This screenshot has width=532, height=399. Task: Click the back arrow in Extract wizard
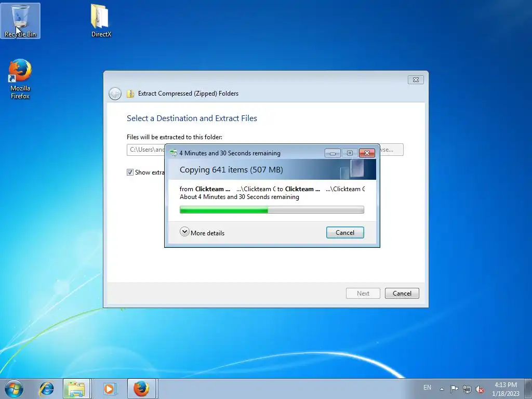115,94
